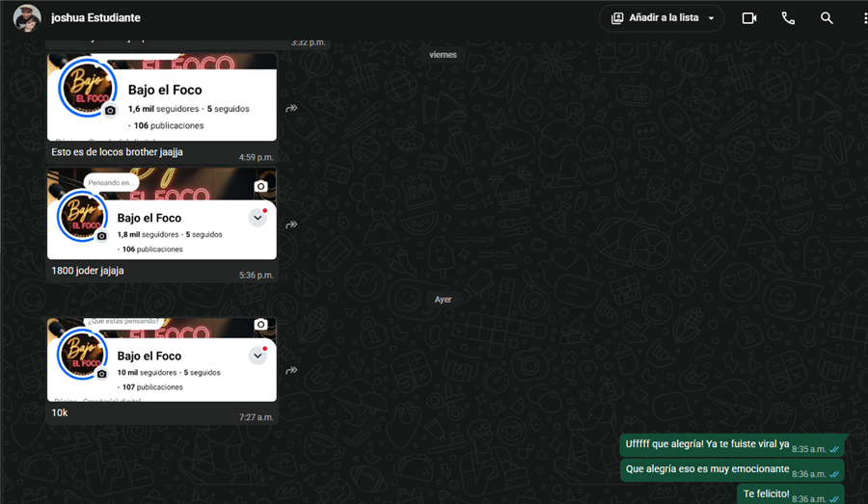Image resolution: width=868 pixels, height=504 pixels.
Task: Select message 'Uffff que alegría! Ya te fuiste viral ya'
Action: pos(707,443)
